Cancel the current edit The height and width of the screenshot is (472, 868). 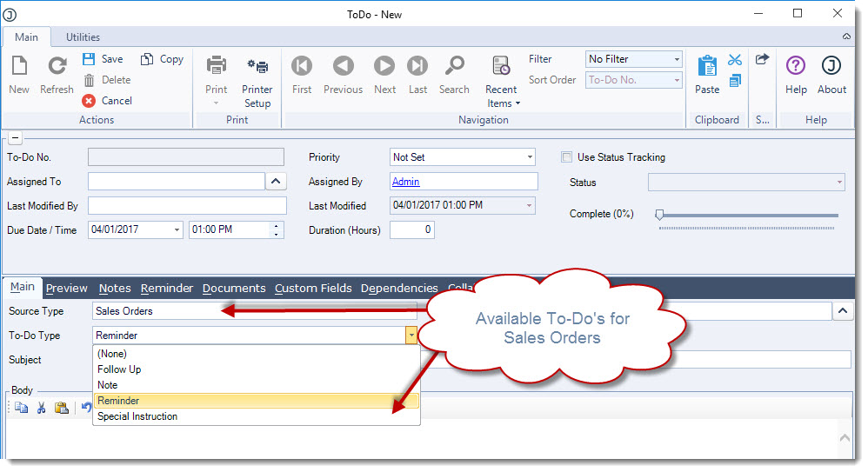[107, 101]
